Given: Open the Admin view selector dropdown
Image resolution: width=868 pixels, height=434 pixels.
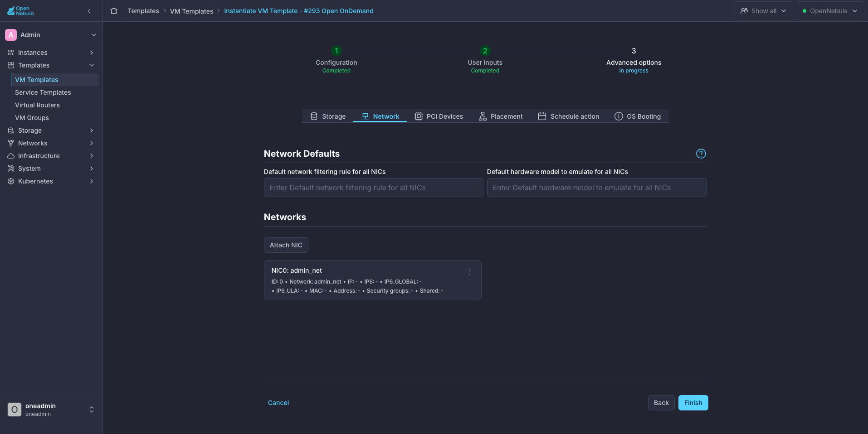Looking at the screenshot, I should (x=51, y=35).
